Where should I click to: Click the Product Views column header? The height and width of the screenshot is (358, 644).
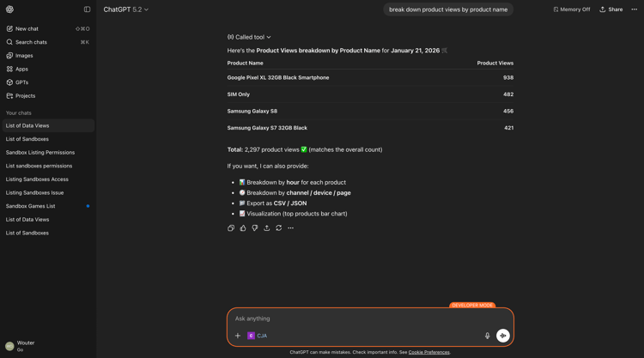pos(495,64)
